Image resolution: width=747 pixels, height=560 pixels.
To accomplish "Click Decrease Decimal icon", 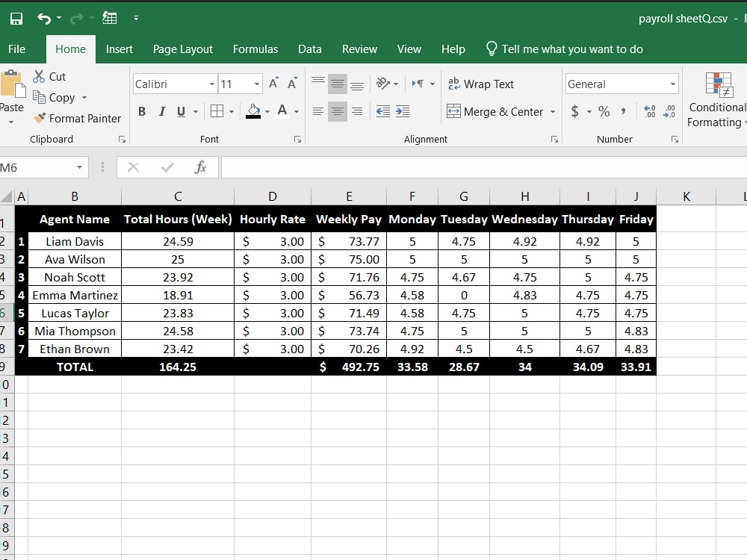I will coord(669,112).
